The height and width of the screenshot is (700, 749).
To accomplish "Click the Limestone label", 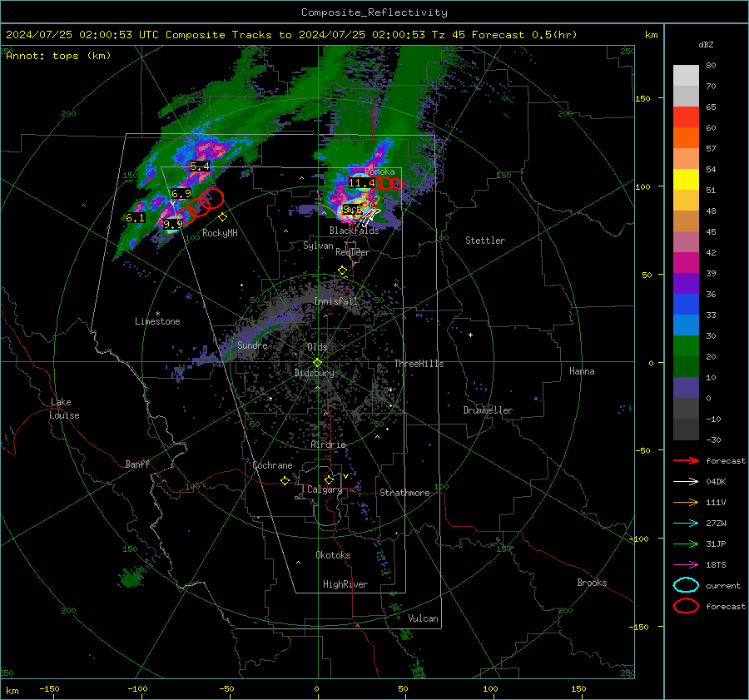I will [x=157, y=321].
